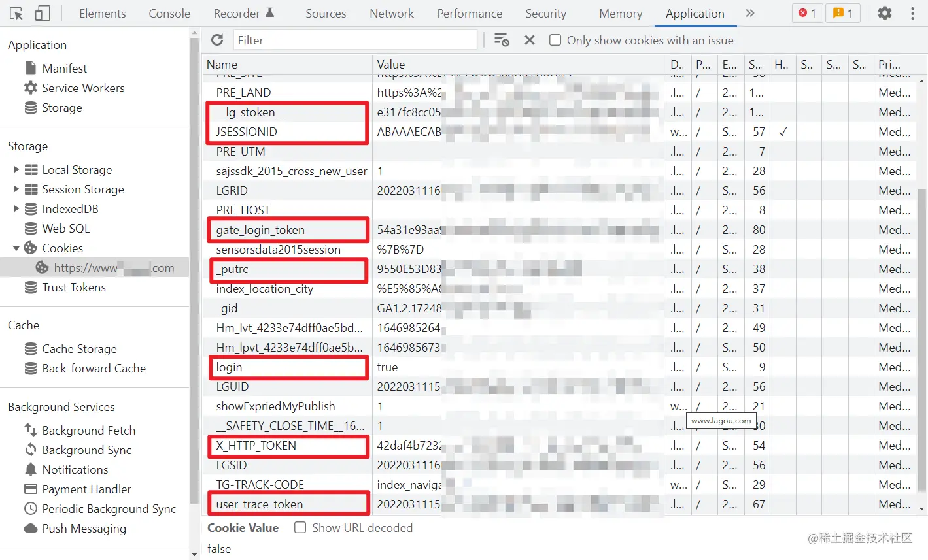Select the Application tab
The height and width of the screenshot is (560, 928).
pyautogui.click(x=695, y=13)
